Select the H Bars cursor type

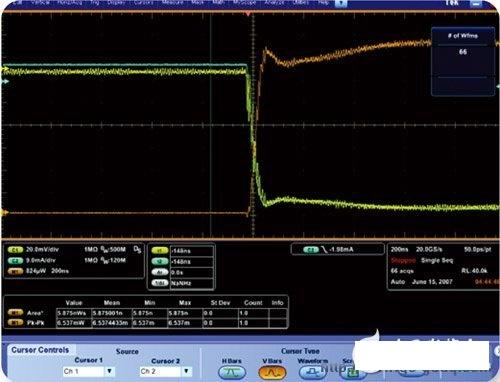tap(232, 372)
